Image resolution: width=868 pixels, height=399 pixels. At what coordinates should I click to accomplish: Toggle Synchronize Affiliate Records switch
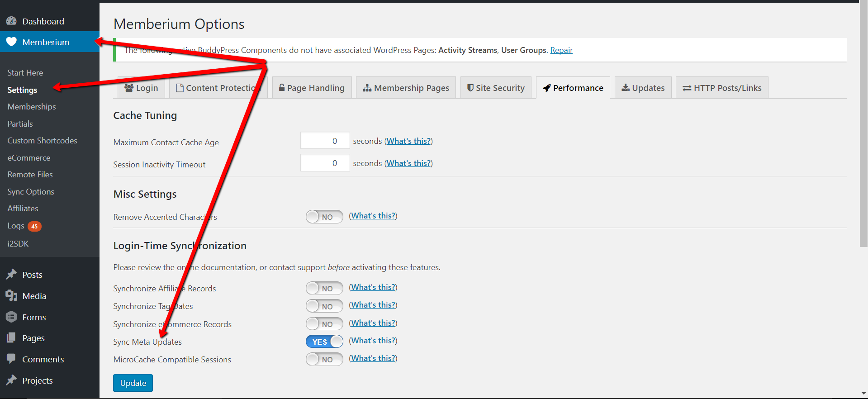coord(324,288)
